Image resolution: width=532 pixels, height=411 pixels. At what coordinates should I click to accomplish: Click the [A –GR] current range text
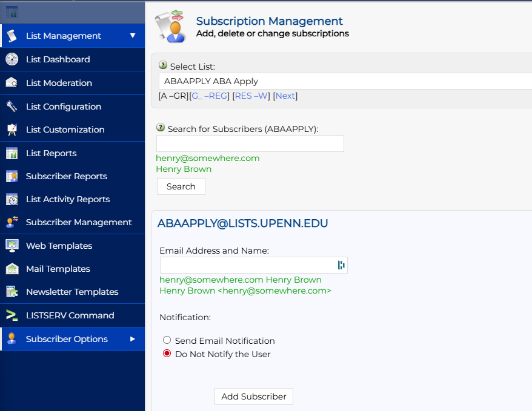[173, 96]
